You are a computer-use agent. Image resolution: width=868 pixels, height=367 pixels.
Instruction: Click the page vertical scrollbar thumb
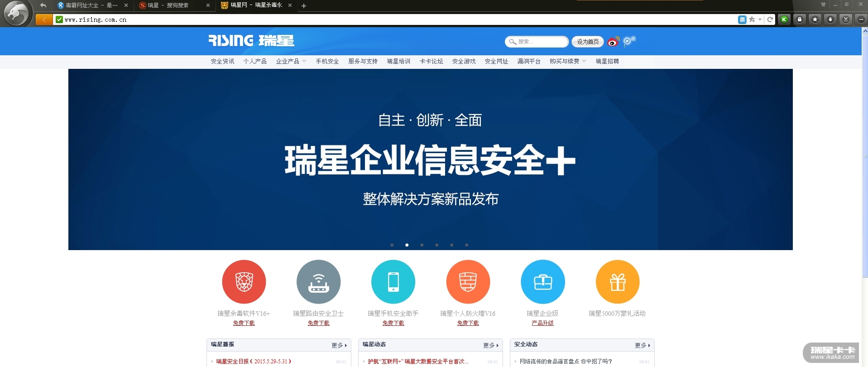point(865,156)
